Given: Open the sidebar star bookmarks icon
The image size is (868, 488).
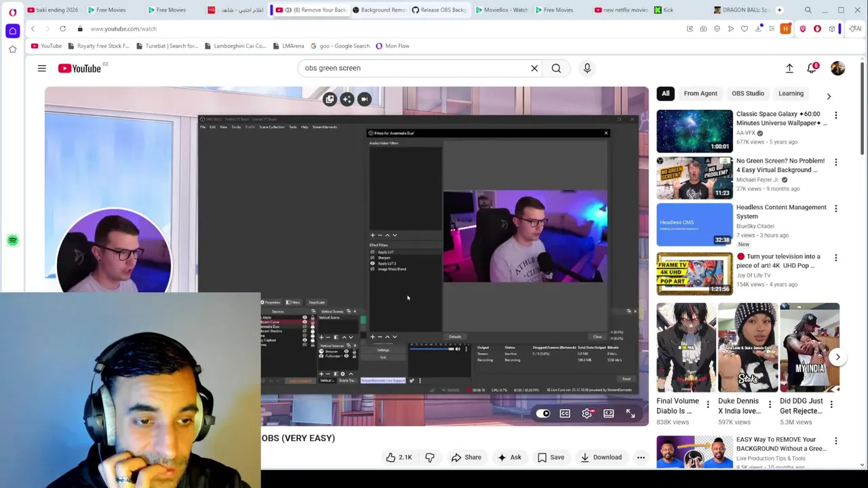Looking at the screenshot, I should click(12, 49).
